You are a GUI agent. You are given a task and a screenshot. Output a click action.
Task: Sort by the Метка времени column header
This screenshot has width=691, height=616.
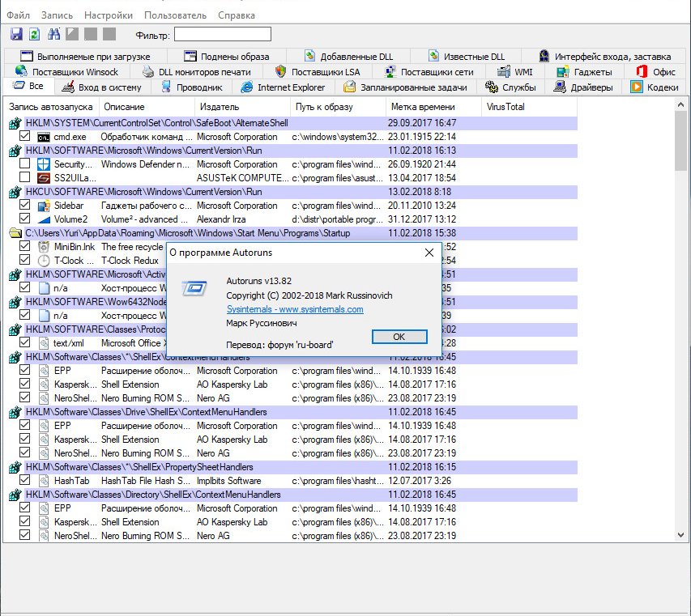[x=433, y=107]
